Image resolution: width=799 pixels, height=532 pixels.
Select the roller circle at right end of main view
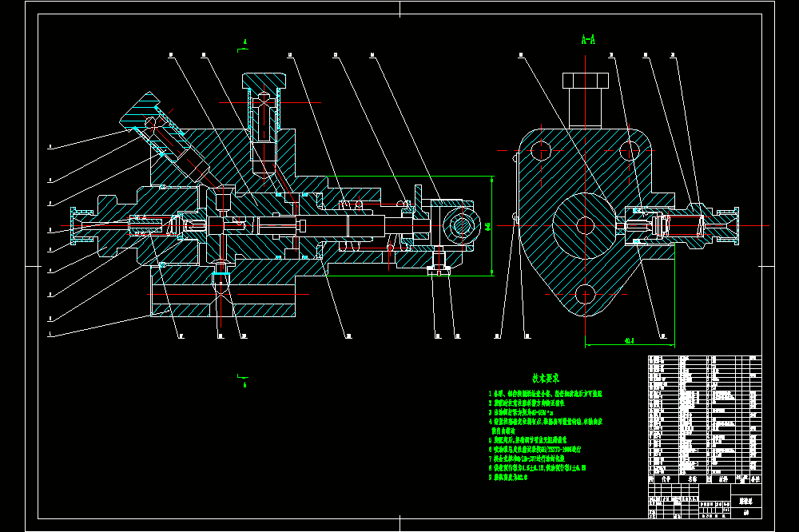click(x=461, y=226)
